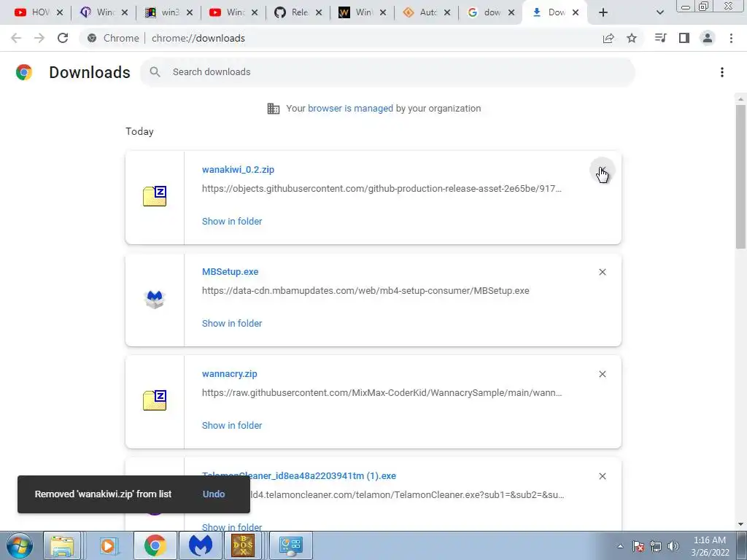Remove wanakiwi_0.2.zip from the list
The width and height of the screenshot is (747, 560).
tap(602, 170)
